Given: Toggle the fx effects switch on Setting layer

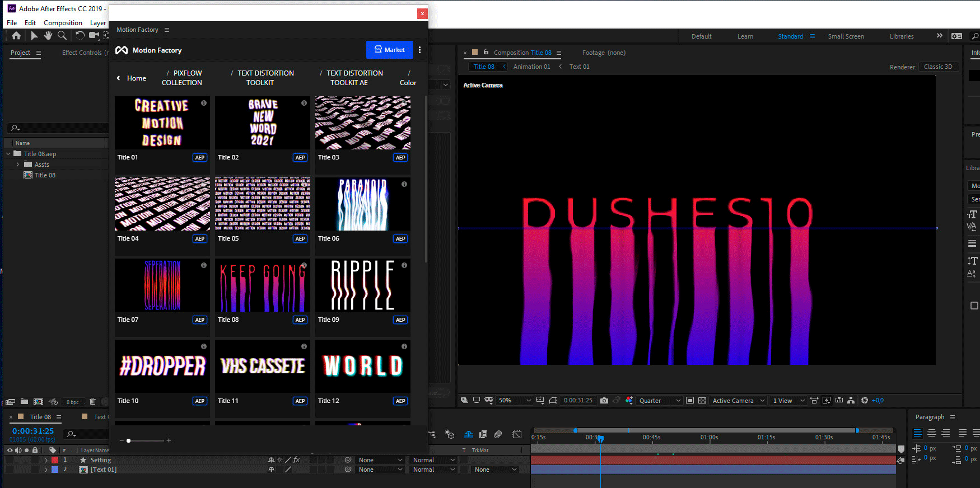Looking at the screenshot, I should click(x=297, y=460).
